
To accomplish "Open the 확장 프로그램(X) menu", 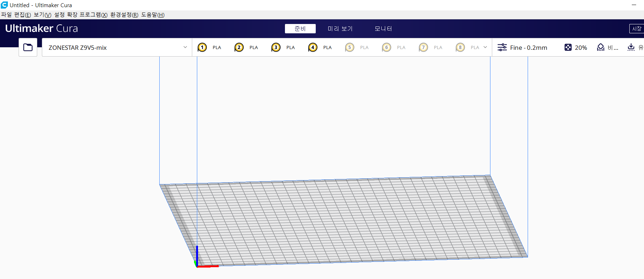I will click(x=87, y=15).
